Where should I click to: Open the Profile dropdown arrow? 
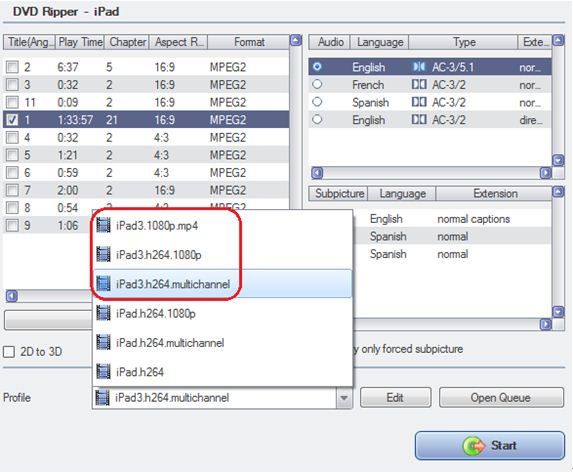tap(344, 398)
